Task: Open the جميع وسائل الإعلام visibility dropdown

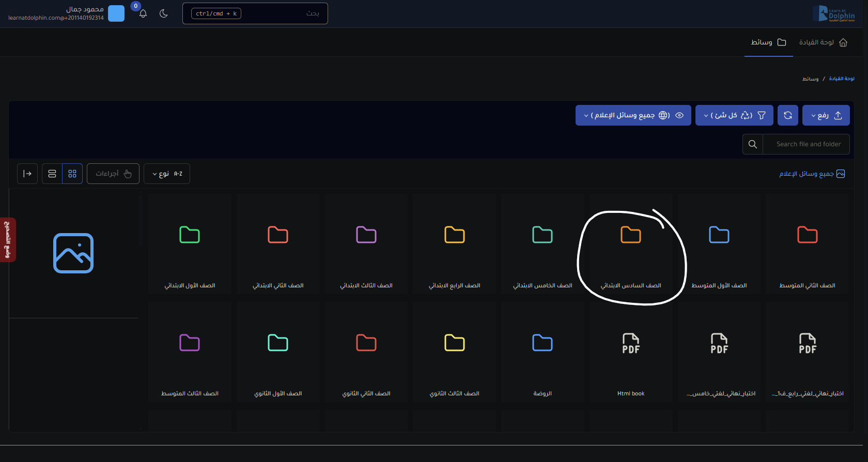Action: (633, 115)
